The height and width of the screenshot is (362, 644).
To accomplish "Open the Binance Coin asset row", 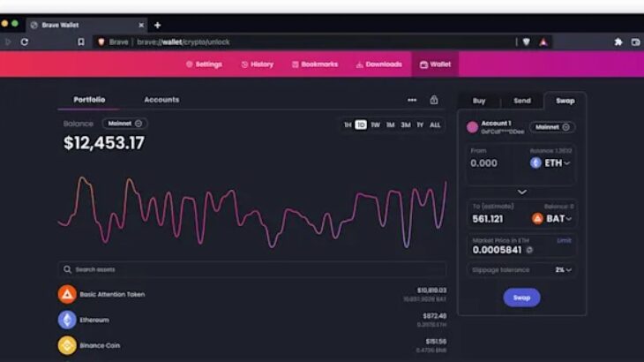I will 251,345.
